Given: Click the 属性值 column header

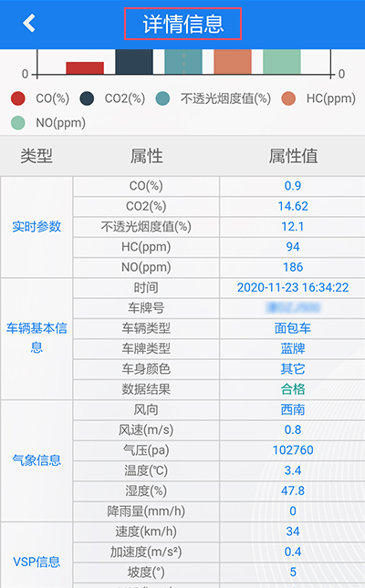Looking at the screenshot, I should tap(293, 156).
